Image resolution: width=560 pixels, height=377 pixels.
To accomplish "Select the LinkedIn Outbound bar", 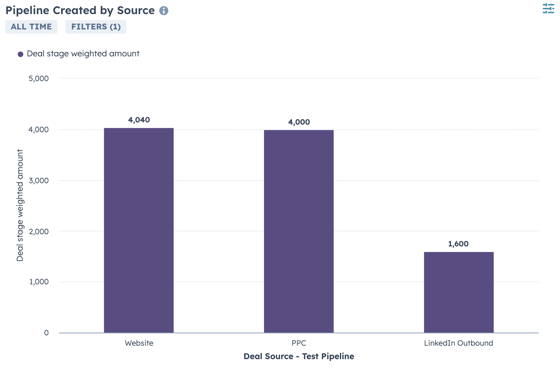I will (459, 292).
